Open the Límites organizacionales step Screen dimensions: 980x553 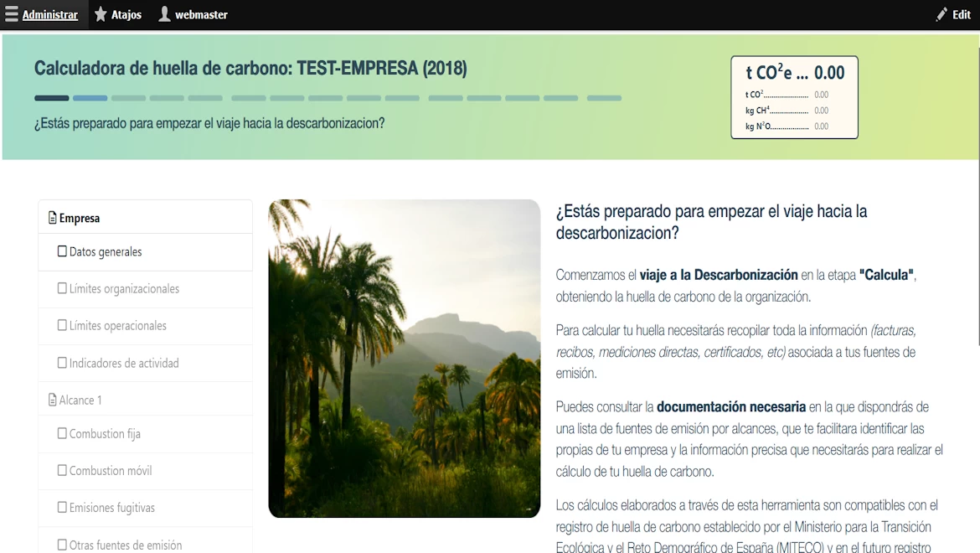tap(145, 289)
